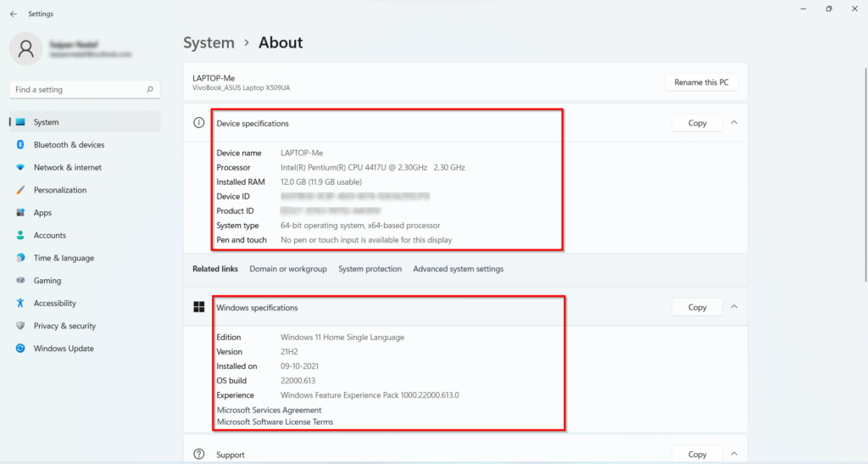
Task: Click the Bluetooth icon in sidebar
Action: (20, 144)
